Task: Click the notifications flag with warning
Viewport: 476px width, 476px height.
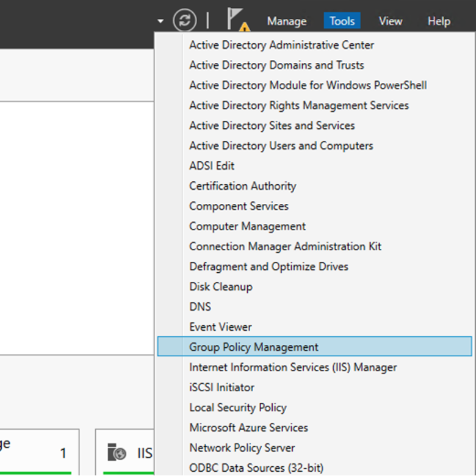Action: (236, 20)
